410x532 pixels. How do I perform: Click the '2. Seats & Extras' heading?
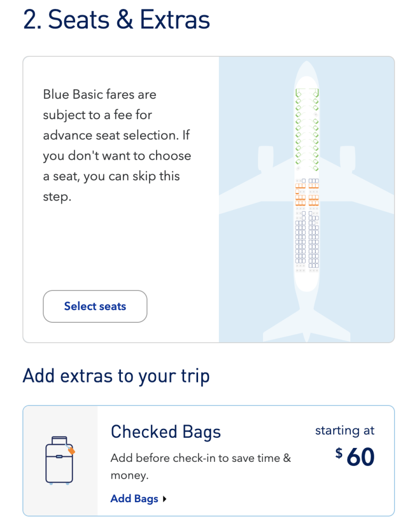(x=117, y=19)
